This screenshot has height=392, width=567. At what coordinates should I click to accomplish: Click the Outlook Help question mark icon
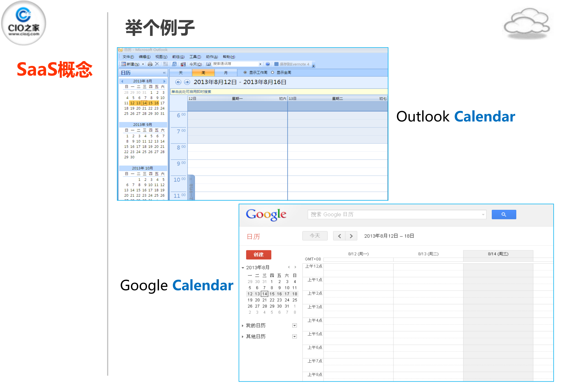pyautogui.click(x=268, y=64)
